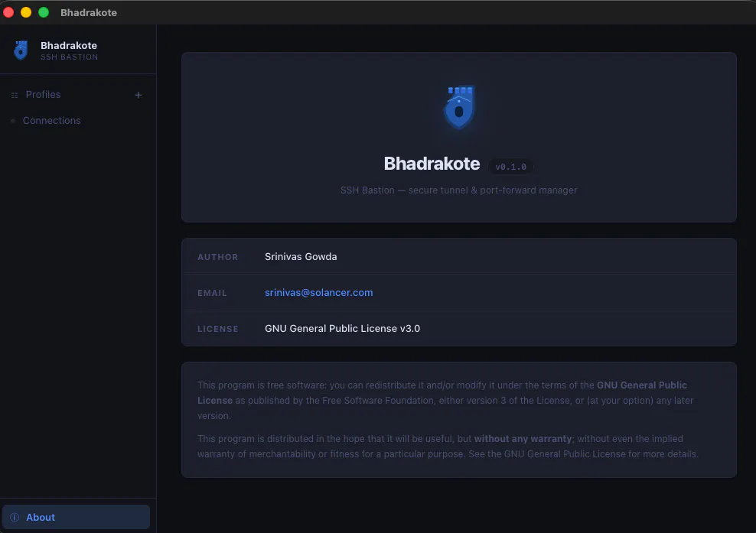Click the author name Srinivas Gowda

pyautogui.click(x=301, y=256)
